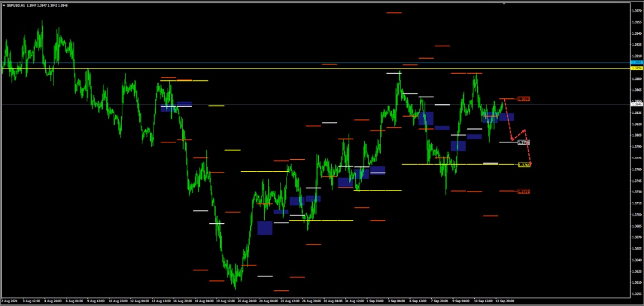Viewport: 644px width, 306px height.
Task: Expand the triangle menu beside GBPUSD.H1
Action: pyautogui.click(x=3, y=5)
